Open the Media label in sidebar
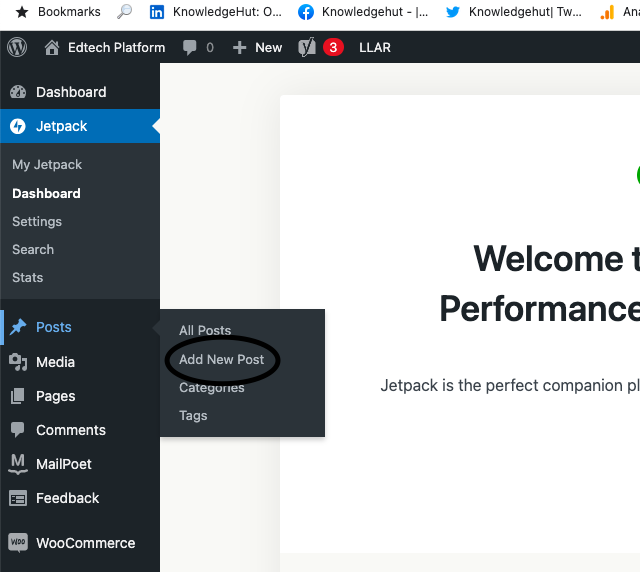 (56, 362)
